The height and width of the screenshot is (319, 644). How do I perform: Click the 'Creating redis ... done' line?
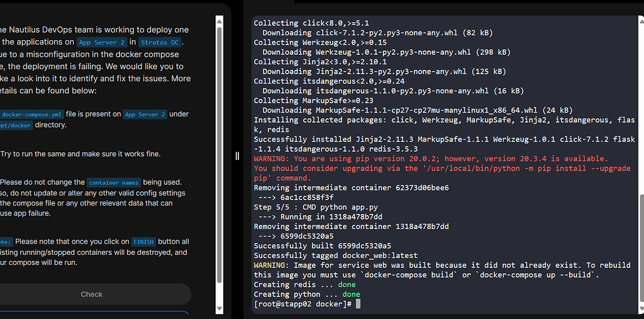coord(304,284)
